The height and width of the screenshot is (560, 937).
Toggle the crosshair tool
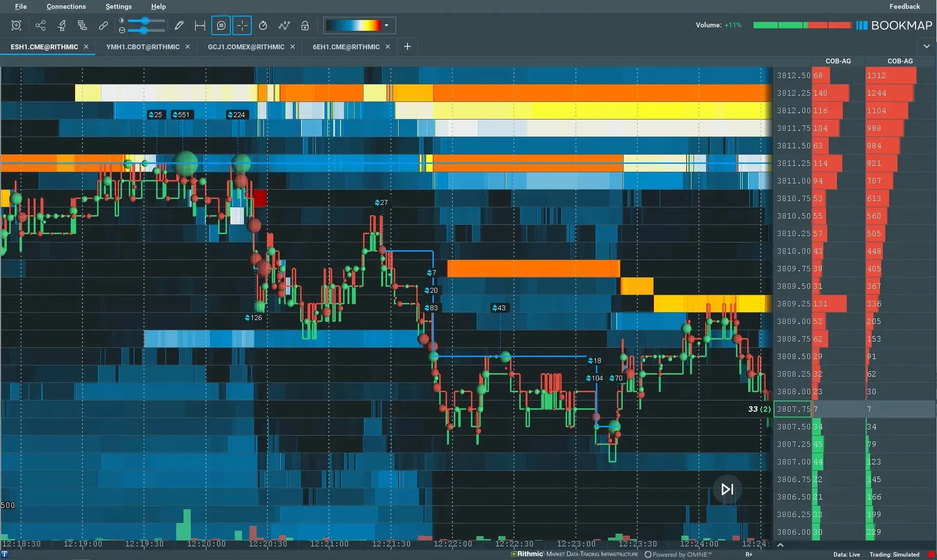(242, 25)
